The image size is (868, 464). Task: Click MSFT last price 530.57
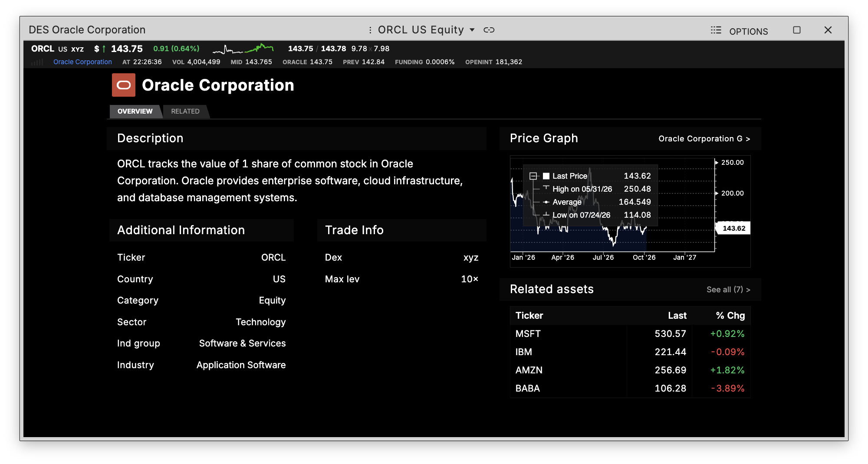(x=671, y=334)
